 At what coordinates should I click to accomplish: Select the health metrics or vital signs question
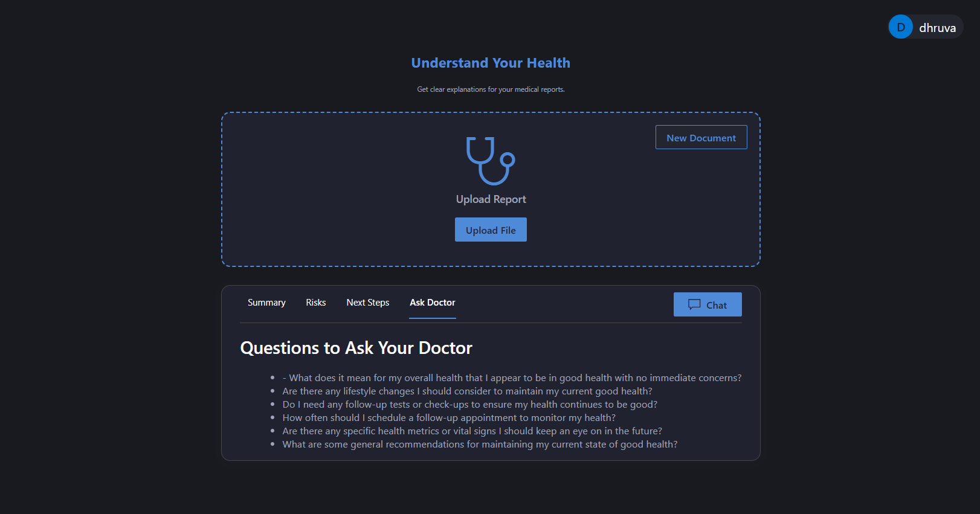(x=472, y=431)
